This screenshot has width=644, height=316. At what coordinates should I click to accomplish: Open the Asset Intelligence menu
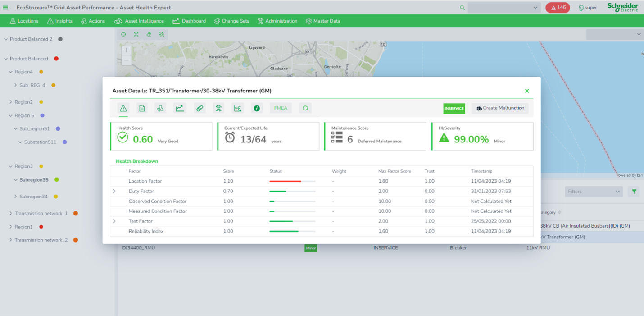point(139,21)
